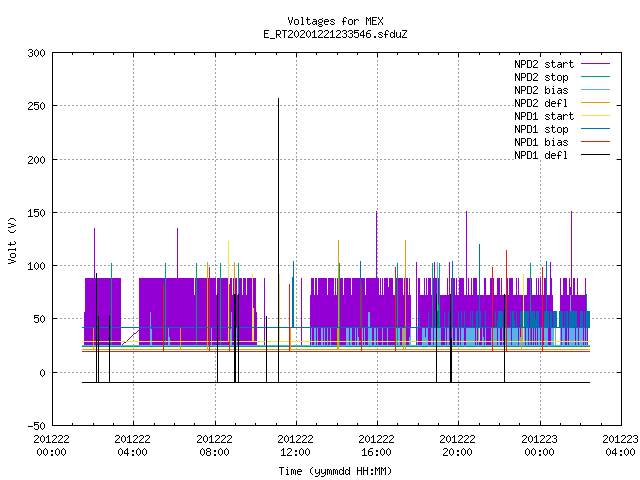The width and height of the screenshot is (640, 480).
Task: Click the y-axis tick label 0
Action: [x=42, y=373]
